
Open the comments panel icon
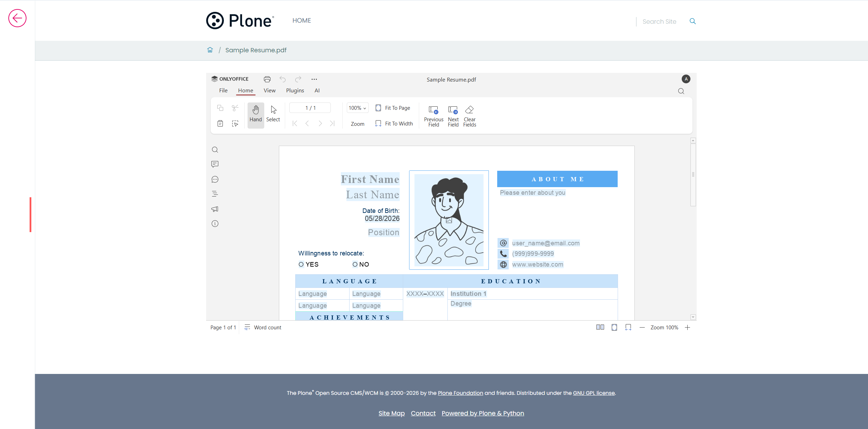(x=215, y=164)
